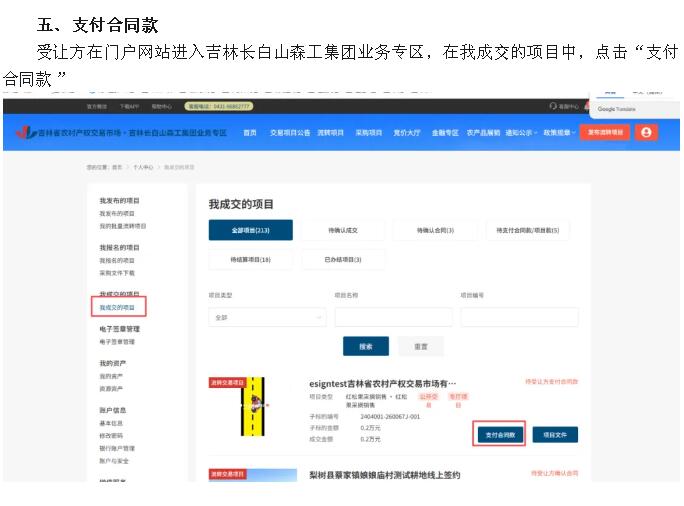Click the user account avatar icon
The height and width of the screenshot is (506, 684).
coord(646,132)
